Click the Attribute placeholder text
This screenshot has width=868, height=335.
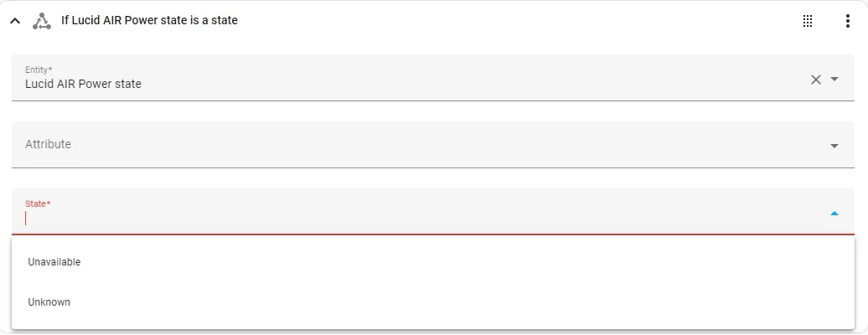point(48,144)
